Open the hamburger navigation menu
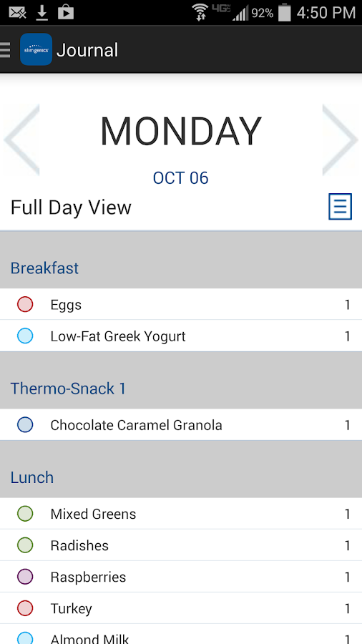Screen dimensions: 362x644 [x=5, y=49]
